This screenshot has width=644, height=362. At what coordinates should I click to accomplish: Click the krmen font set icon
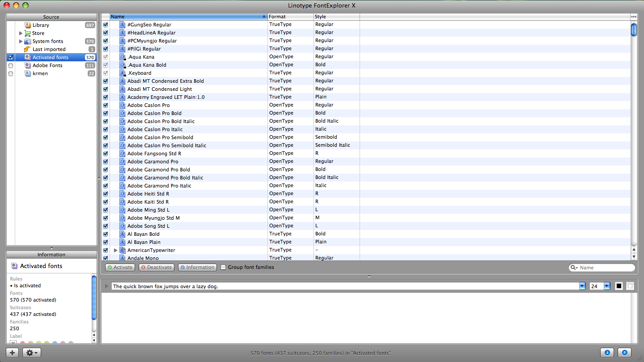point(28,73)
